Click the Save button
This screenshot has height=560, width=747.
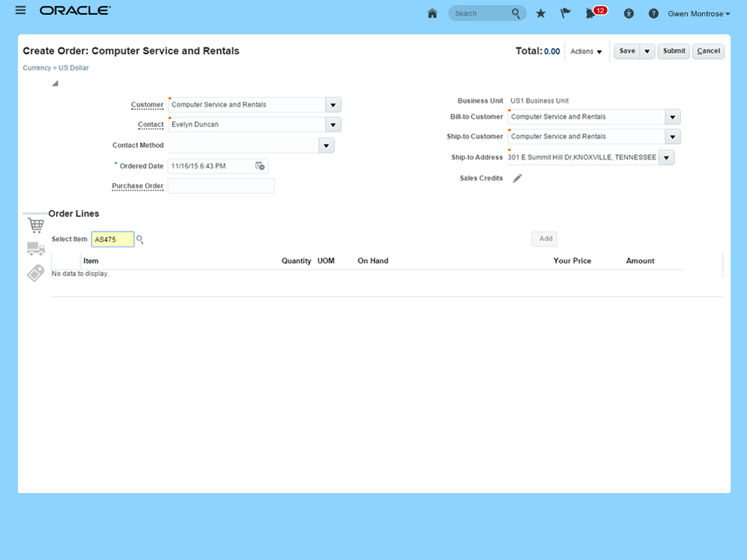click(627, 51)
